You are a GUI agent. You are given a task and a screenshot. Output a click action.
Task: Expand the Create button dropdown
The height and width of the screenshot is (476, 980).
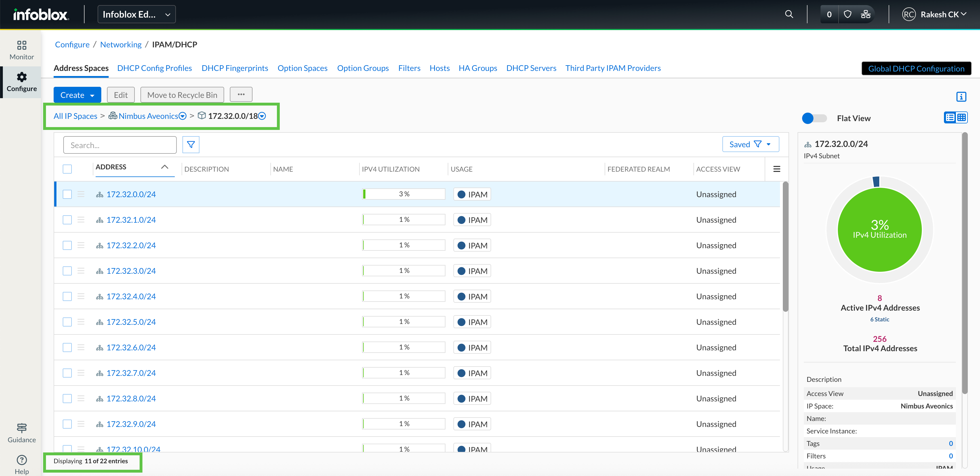click(x=92, y=96)
